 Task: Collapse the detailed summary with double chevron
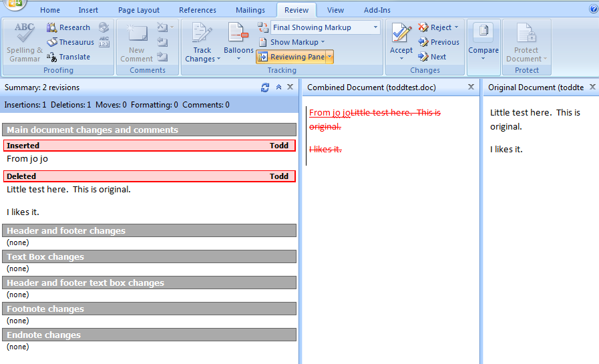coord(279,87)
